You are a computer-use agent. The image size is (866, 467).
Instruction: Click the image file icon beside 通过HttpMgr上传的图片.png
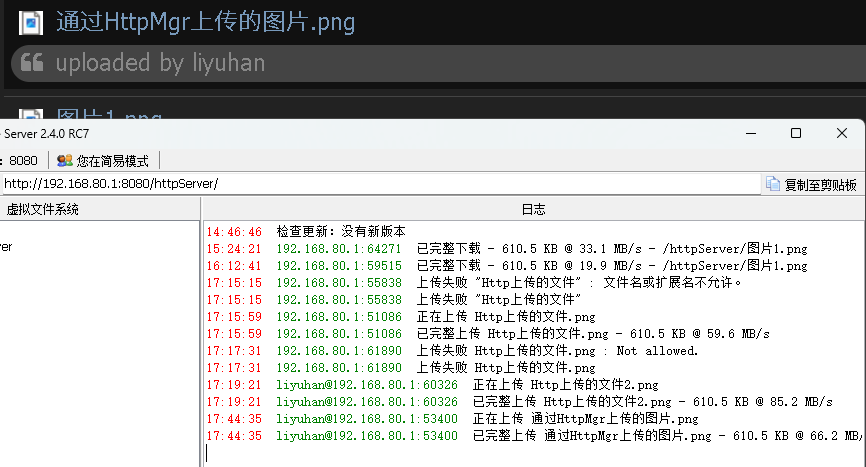tap(31, 23)
